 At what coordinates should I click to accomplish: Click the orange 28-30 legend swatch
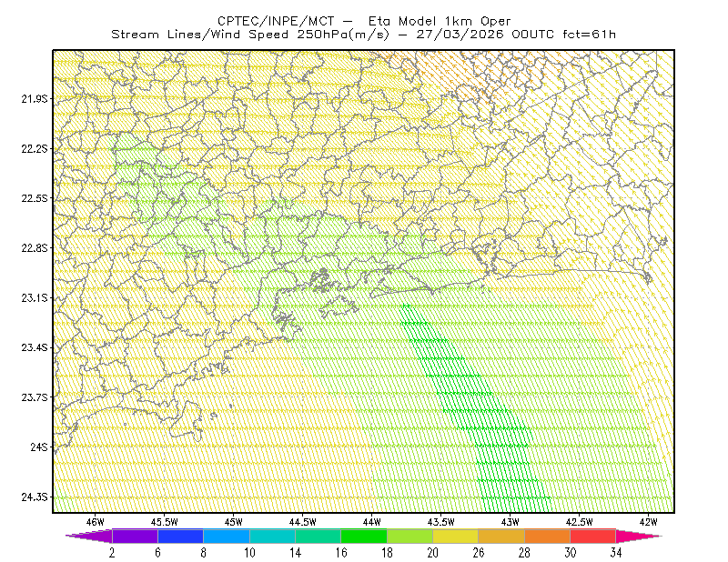pyautogui.click(x=548, y=536)
